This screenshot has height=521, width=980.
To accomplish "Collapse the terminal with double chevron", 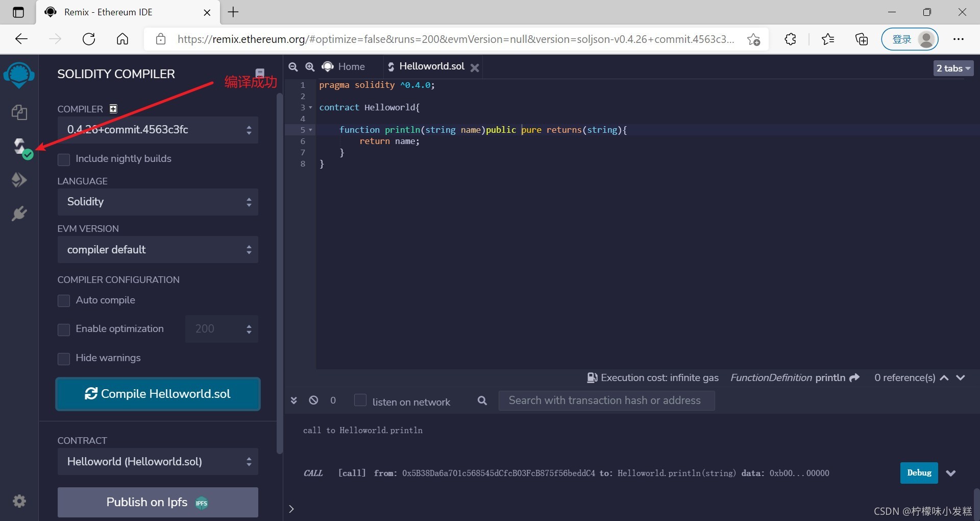I will (293, 400).
